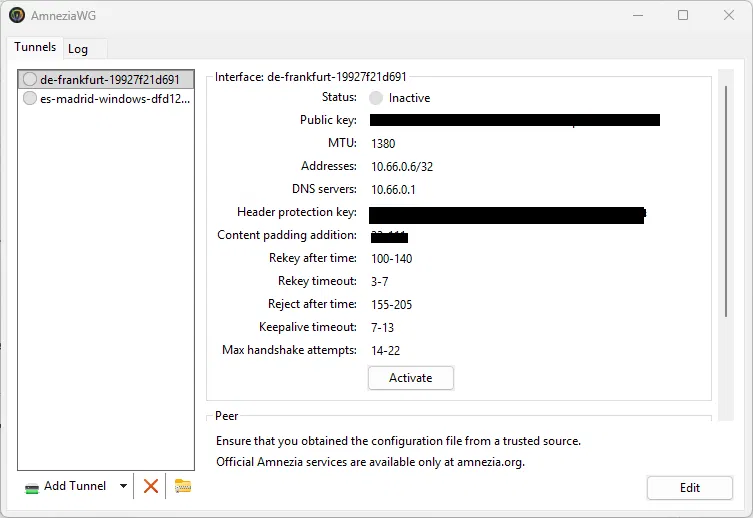Open the Log tab
Viewport: 753px width, 518px height.
(x=78, y=49)
